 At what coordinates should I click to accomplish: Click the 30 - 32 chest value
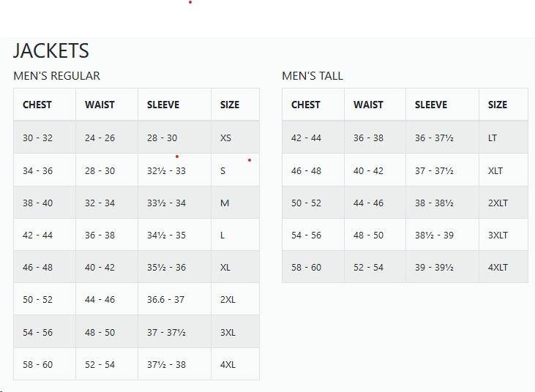(37, 138)
